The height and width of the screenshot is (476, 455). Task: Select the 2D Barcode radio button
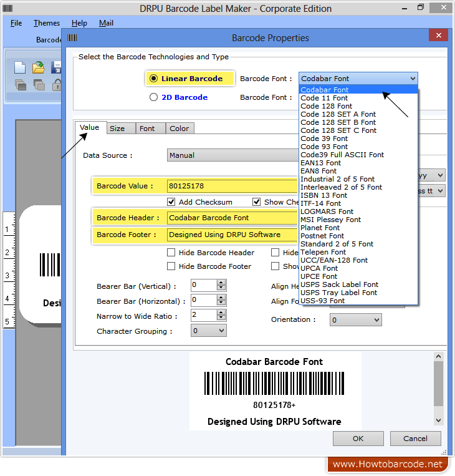point(153,97)
